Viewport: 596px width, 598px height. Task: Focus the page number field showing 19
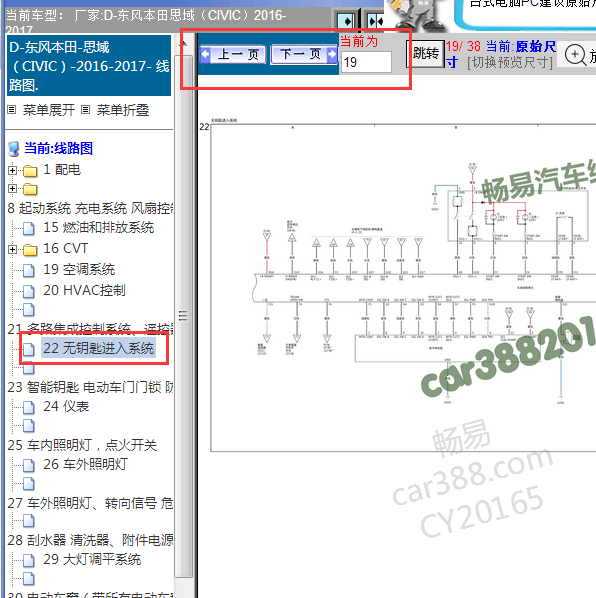click(x=366, y=62)
